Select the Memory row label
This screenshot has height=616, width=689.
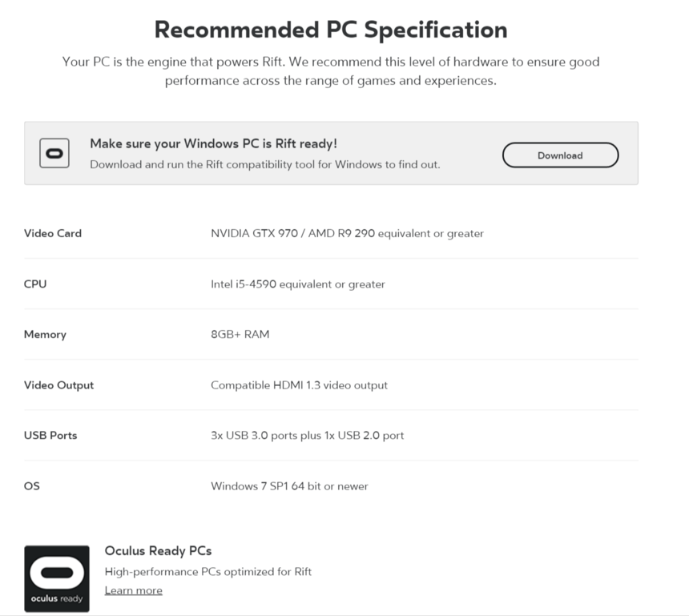[x=45, y=334]
